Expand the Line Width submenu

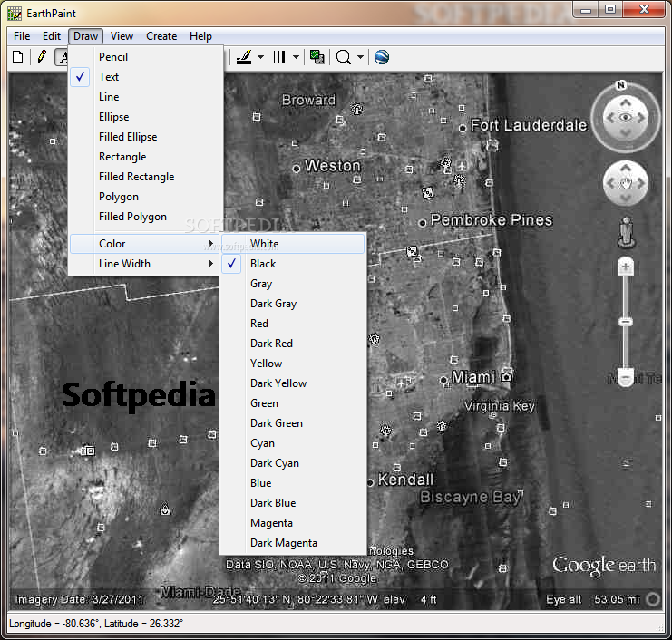[x=145, y=264]
